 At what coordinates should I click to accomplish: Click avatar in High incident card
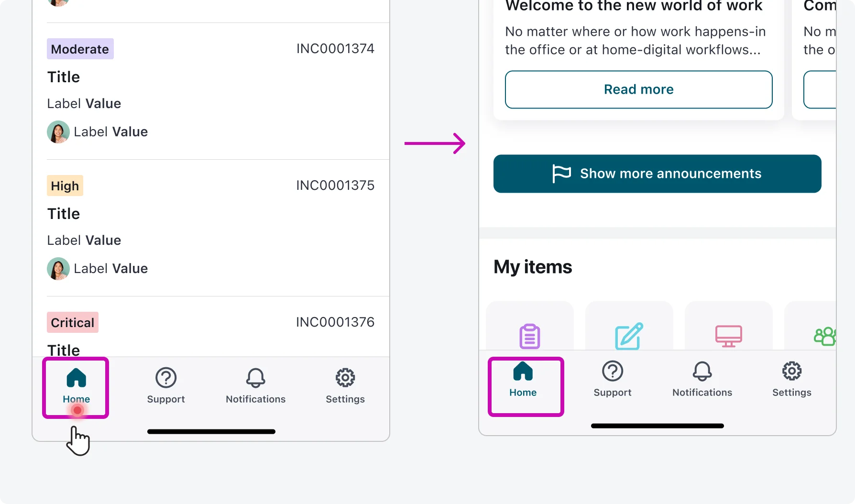(58, 269)
